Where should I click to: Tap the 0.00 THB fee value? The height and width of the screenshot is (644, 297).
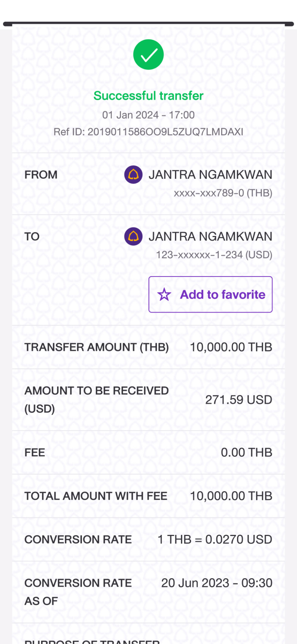[x=247, y=452]
